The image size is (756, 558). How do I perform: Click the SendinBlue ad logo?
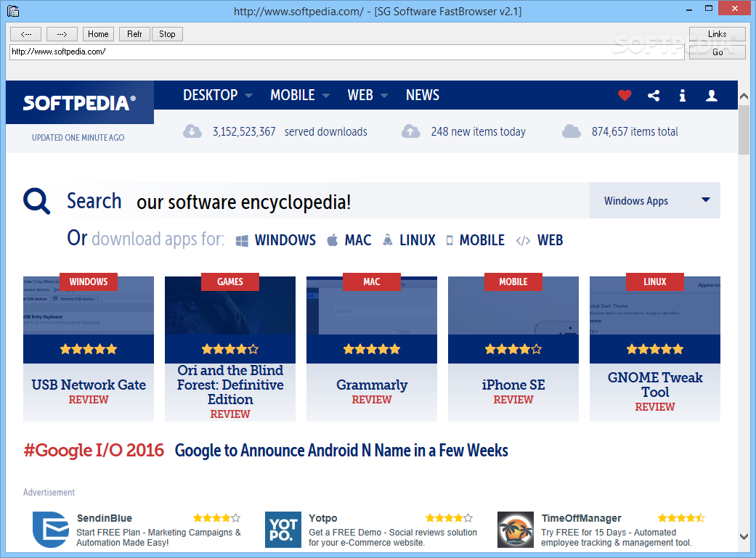click(51, 530)
